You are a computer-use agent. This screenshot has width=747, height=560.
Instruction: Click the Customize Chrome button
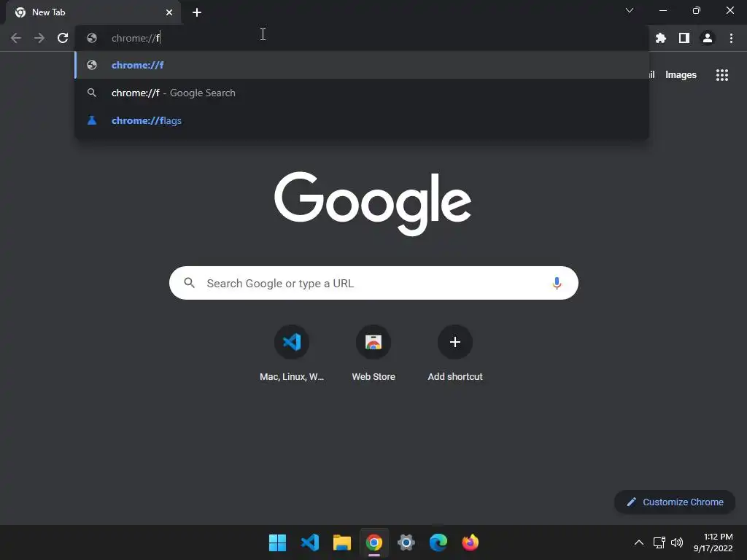[675, 502]
